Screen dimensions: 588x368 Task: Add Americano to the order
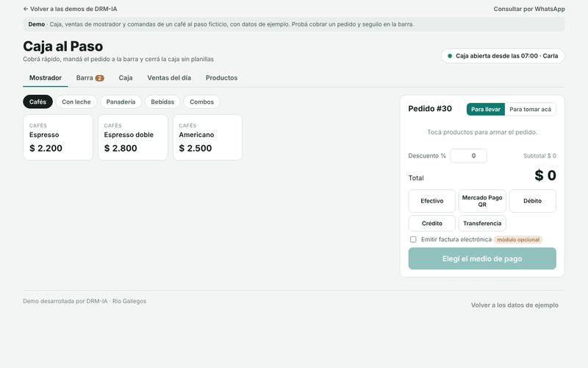coord(207,138)
